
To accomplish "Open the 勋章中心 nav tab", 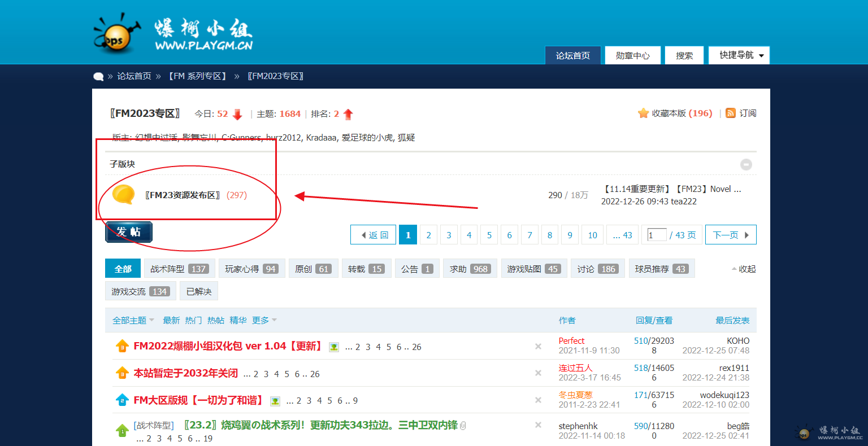I will point(633,55).
